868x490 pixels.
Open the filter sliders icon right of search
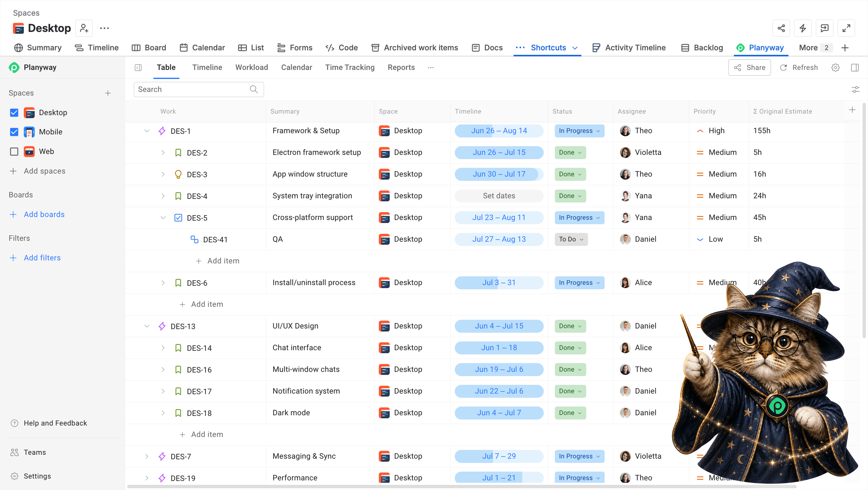[856, 89]
